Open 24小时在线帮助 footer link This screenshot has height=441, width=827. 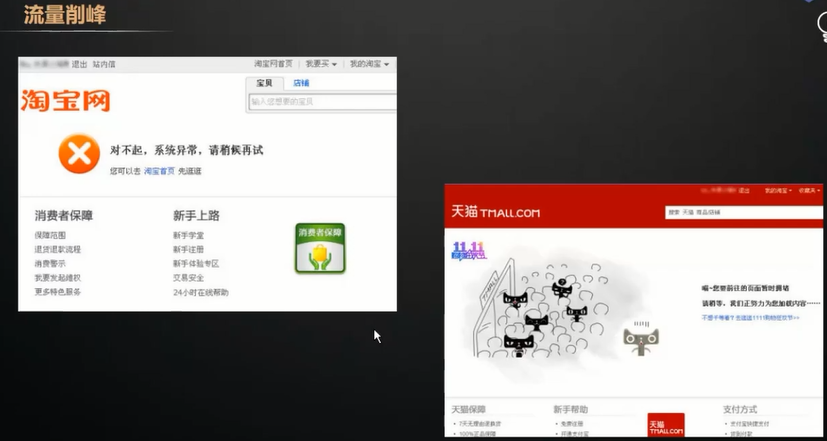201,292
